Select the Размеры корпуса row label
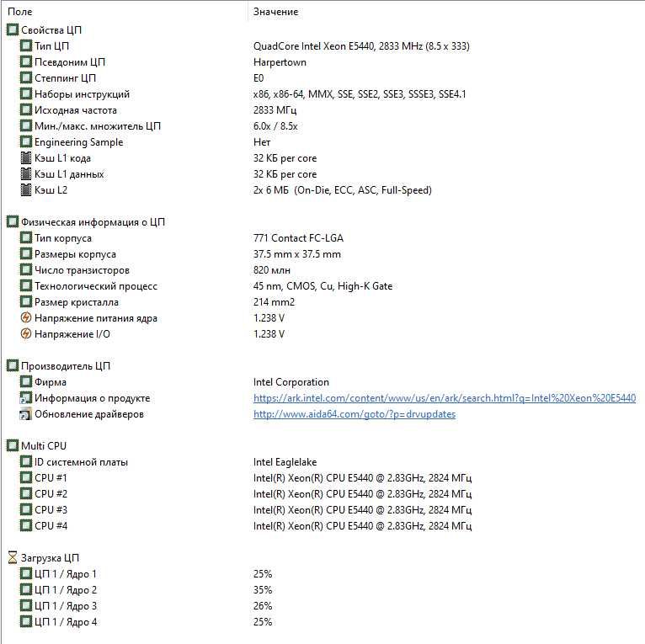The width and height of the screenshot is (645, 644). point(75,254)
